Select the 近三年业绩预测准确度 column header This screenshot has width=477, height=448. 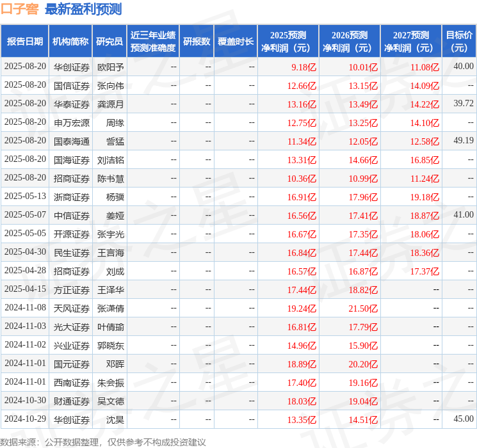(153, 42)
